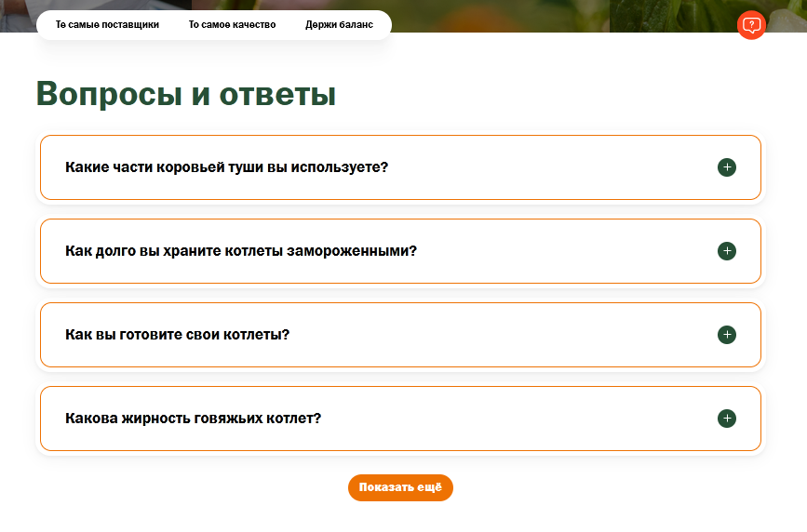Open question 'Как вы готовите свои котлеты?'
This screenshot has height=532, width=807.
pos(400,335)
